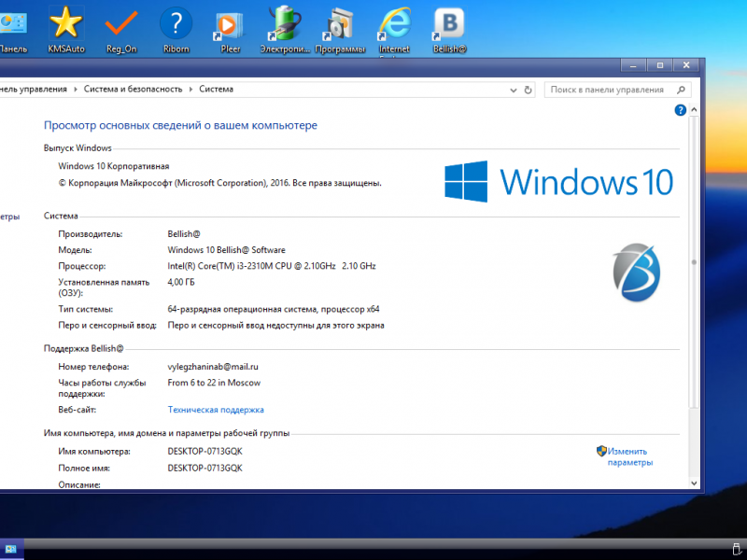Open address bar history dropdown
747x560 pixels.
click(x=513, y=90)
